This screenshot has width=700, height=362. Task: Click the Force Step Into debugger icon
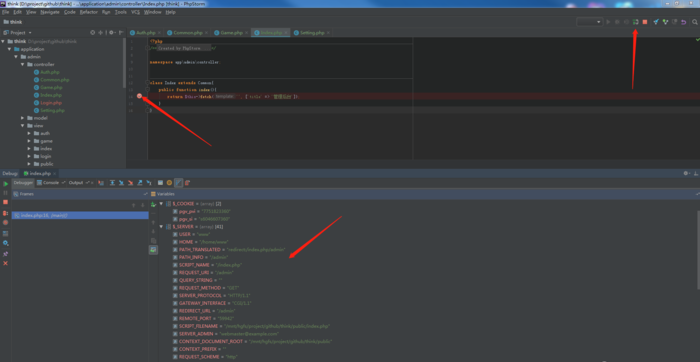click(x=130, y=183)
